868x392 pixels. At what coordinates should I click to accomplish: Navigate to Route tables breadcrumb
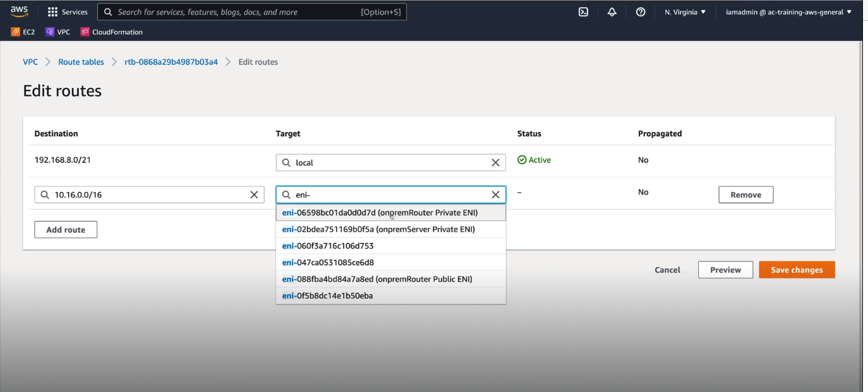[x=81, y=61]
